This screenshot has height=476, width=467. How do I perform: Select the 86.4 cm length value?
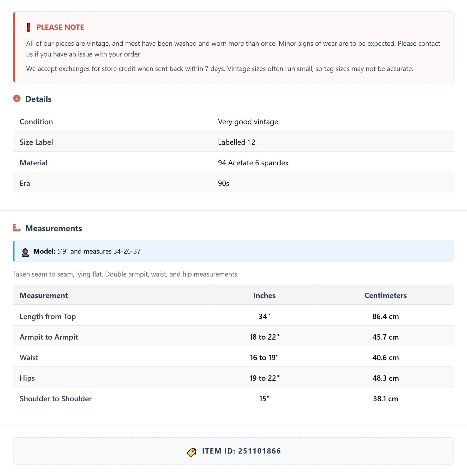pyautogui.click(x=386, y=317)
